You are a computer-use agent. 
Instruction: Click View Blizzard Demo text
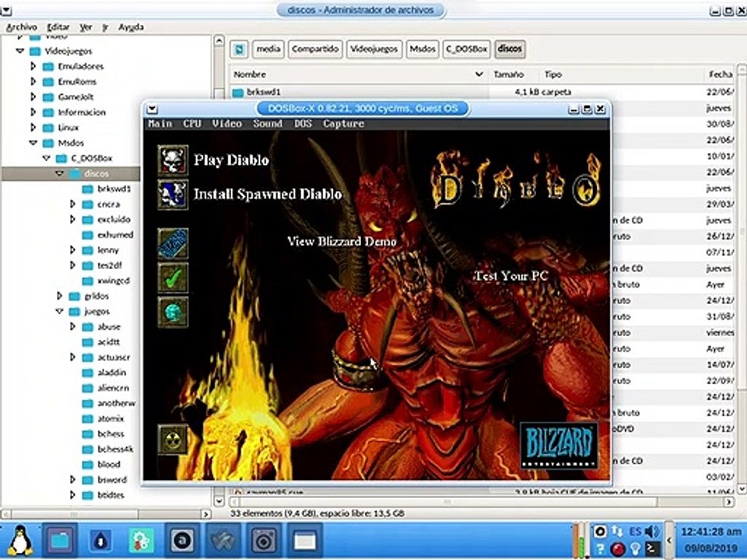[342, 241]
